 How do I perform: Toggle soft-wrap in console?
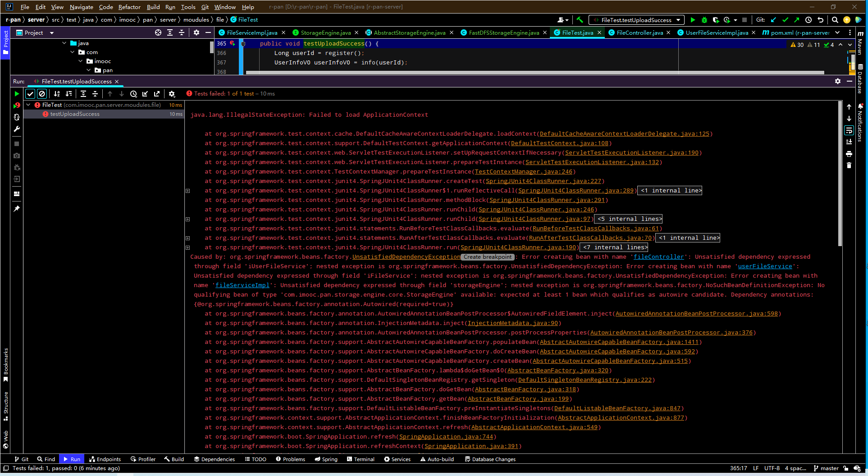click(x=849, y=130)
